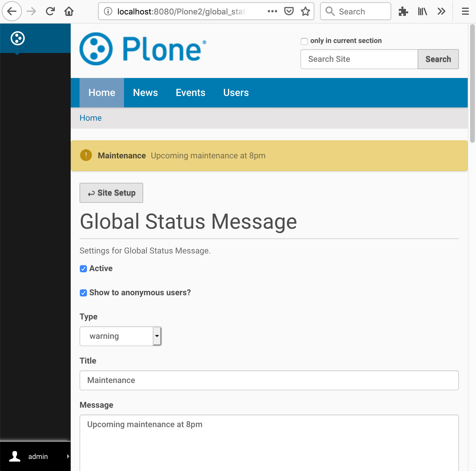Viewport: 476px width, 471px height.
Task: Disable Show to anonymous users
Action: click(83, 293)
